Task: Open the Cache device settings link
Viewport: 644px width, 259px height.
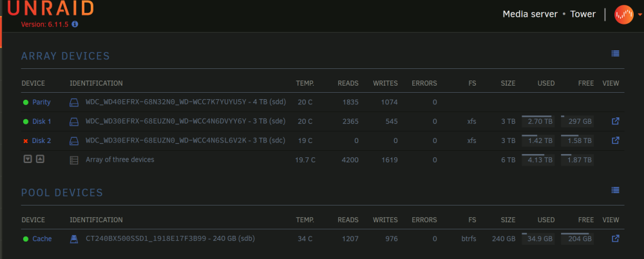Action: [x=42, y=238]
